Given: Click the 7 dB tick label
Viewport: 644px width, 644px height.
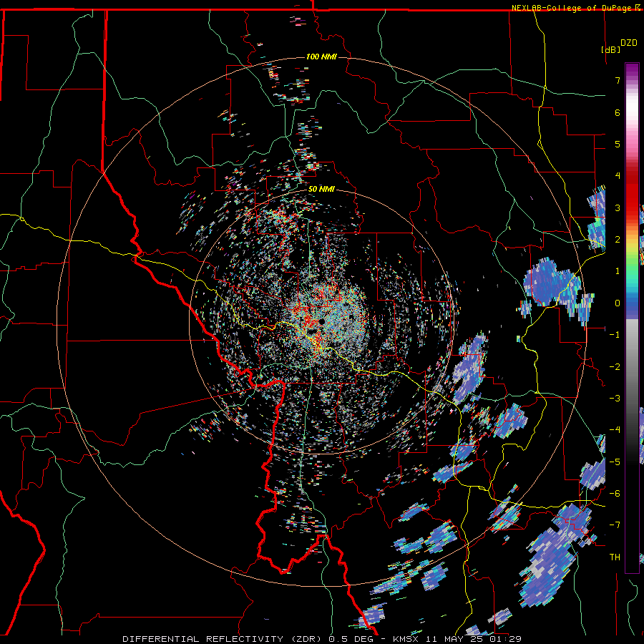Looking at the screenshot, I should coord(618,80).
